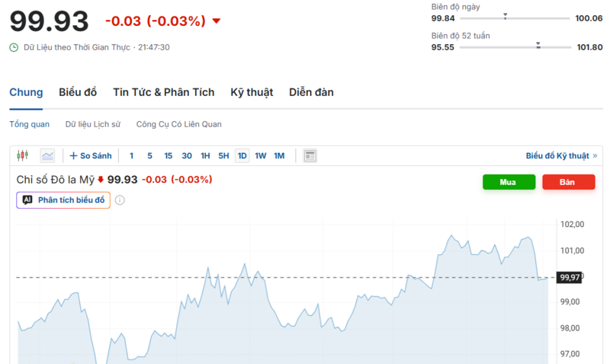This screenshot has width=610, height=364.
Task: Click the red down arrow next to price change
Action: point(217,21)
